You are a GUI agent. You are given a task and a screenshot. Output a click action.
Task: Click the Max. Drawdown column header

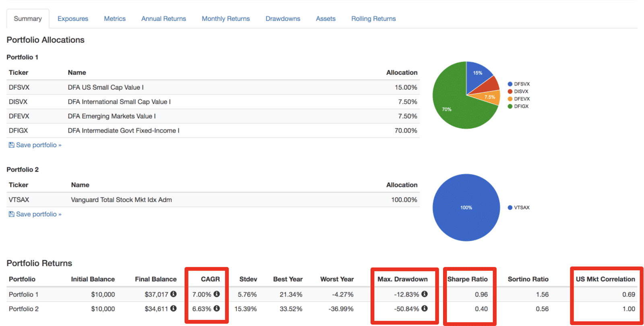402,279
